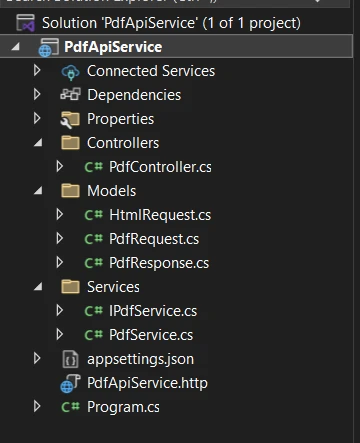Click the Dependencies icon
The width and height of the screenshot is (360, 443).
[x=70, y=95]
